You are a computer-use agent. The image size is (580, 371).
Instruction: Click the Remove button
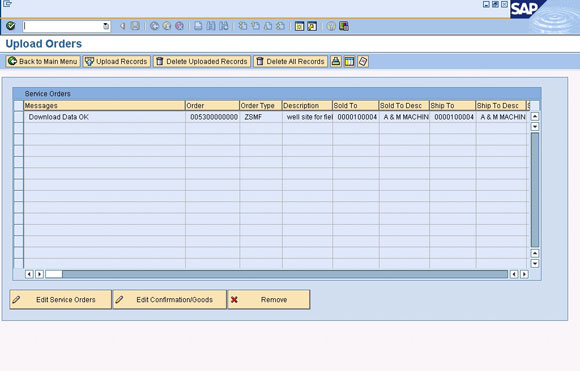(269, 300)
